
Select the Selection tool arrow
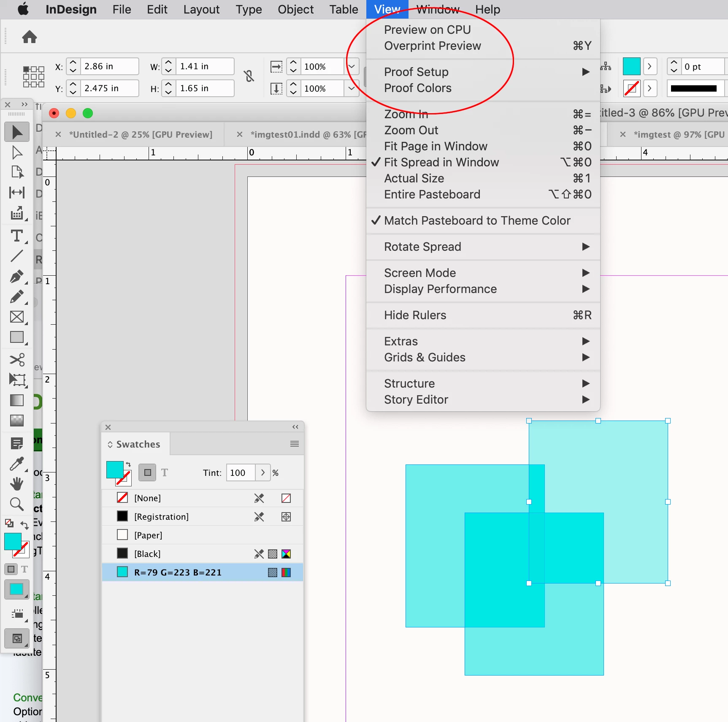pos(17,132)
